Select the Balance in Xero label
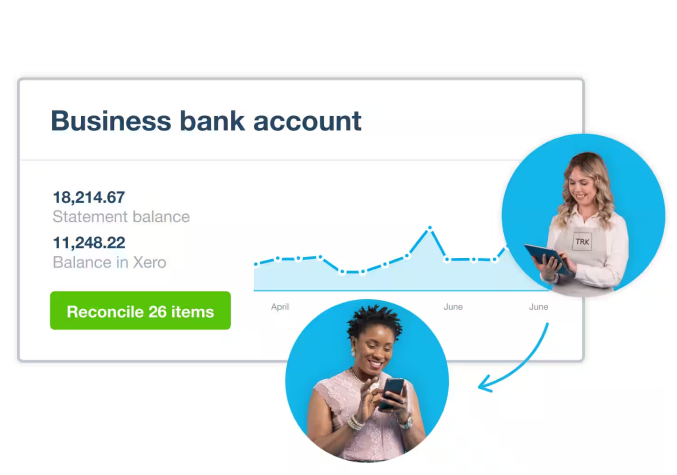Image resolution: width=677 pixels, height=475 pixels. 109,262
